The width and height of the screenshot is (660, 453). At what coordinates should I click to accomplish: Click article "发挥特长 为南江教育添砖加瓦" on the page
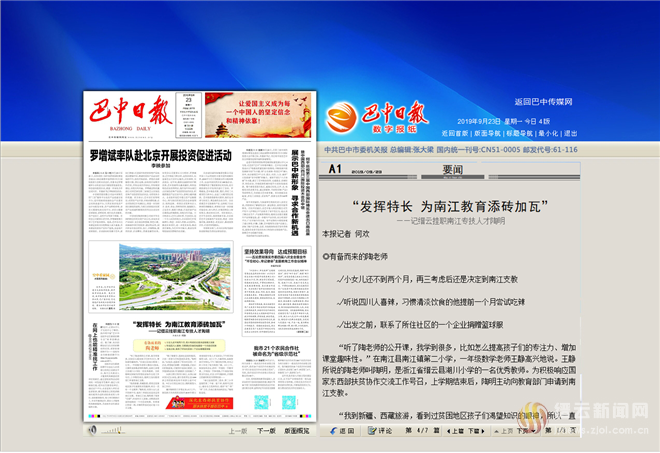pyautogui.click(x=179, y=324)
